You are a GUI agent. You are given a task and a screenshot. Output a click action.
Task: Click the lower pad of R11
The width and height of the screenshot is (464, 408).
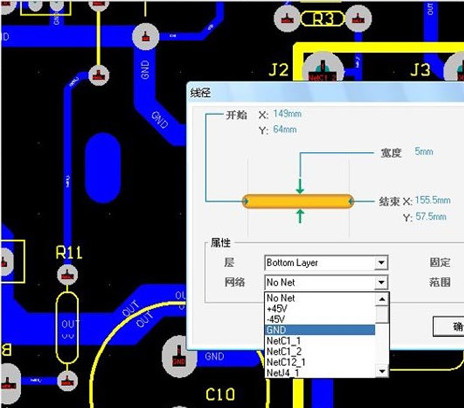pos(68,381)
